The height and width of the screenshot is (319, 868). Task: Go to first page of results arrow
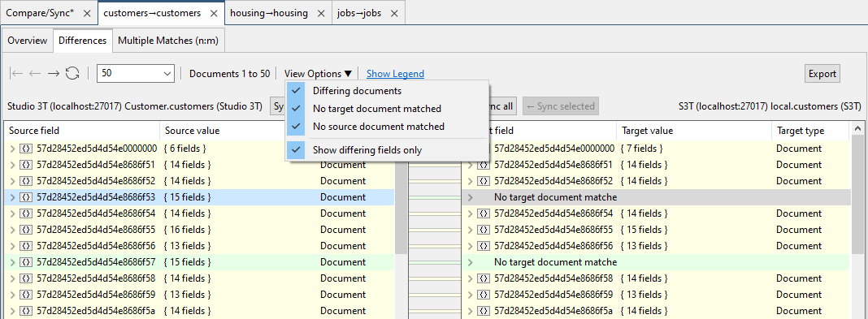pyautogui.click(x=16, y=74)
